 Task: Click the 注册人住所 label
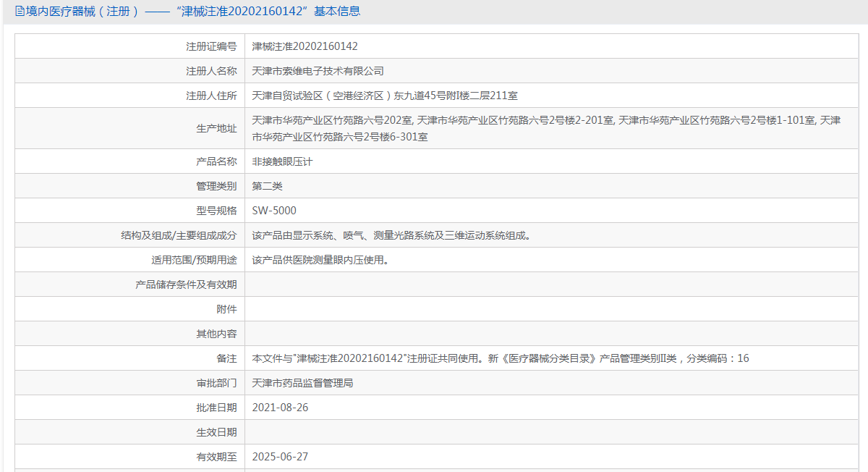(x=211, y=96)
